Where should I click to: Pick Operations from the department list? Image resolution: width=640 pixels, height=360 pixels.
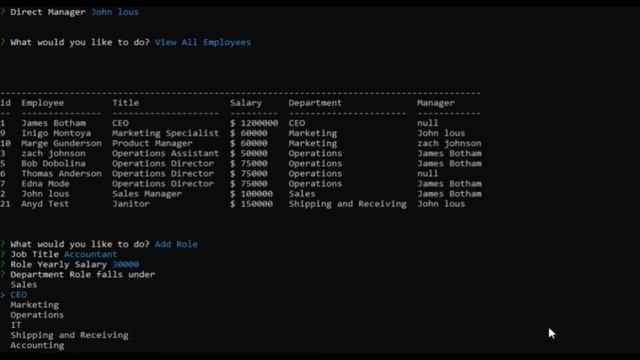coord(37,315)
